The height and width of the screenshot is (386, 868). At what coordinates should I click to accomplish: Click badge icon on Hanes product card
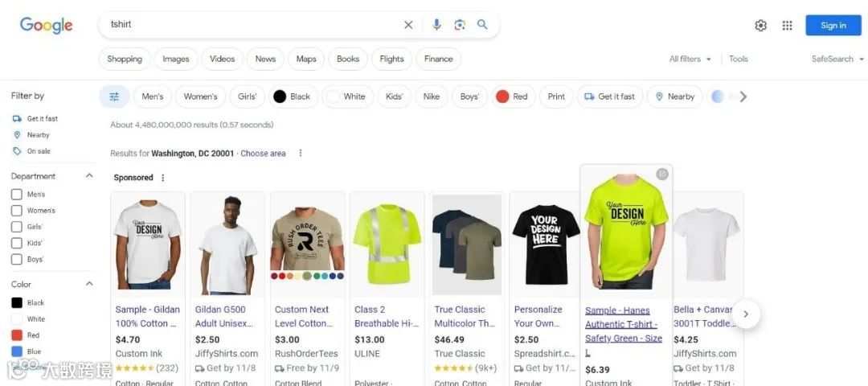[662, 175]
